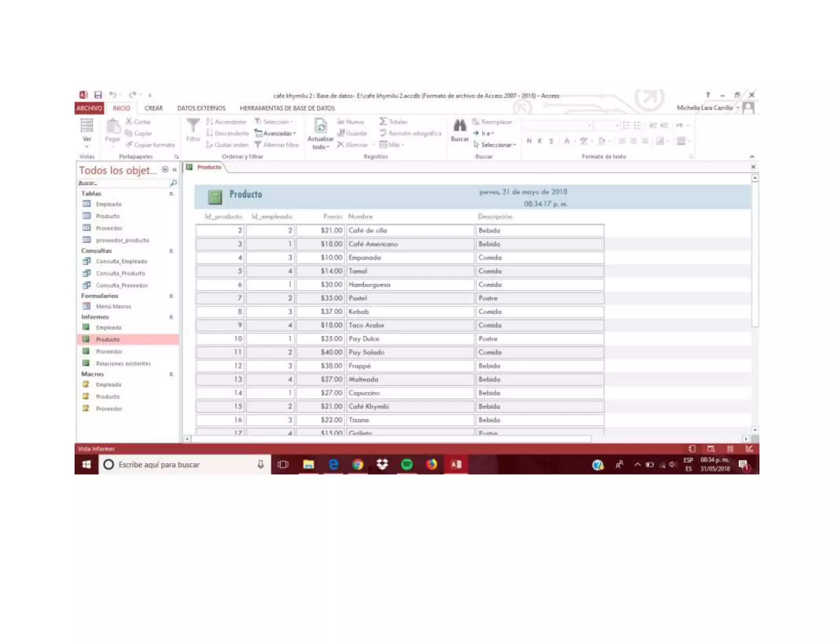
Task: Click the Buscar binoculars icon
Action: click(x=459, y=126)
